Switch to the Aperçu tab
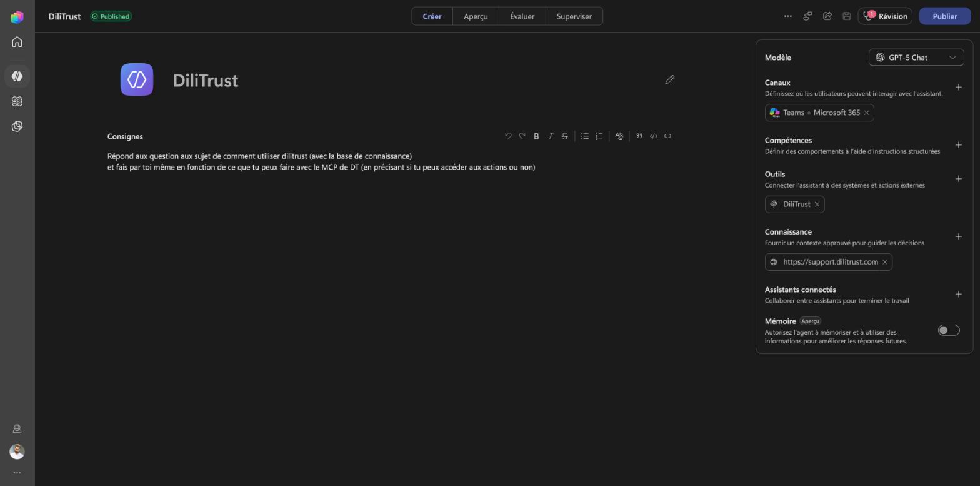Screen dimensions: 980x486 point(476,16)
